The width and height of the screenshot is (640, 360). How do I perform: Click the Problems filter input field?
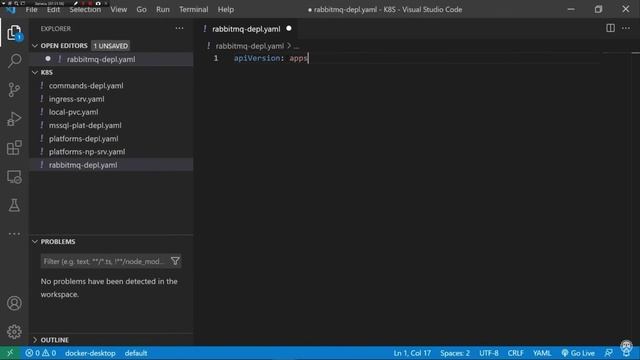[x=104, y=261]
